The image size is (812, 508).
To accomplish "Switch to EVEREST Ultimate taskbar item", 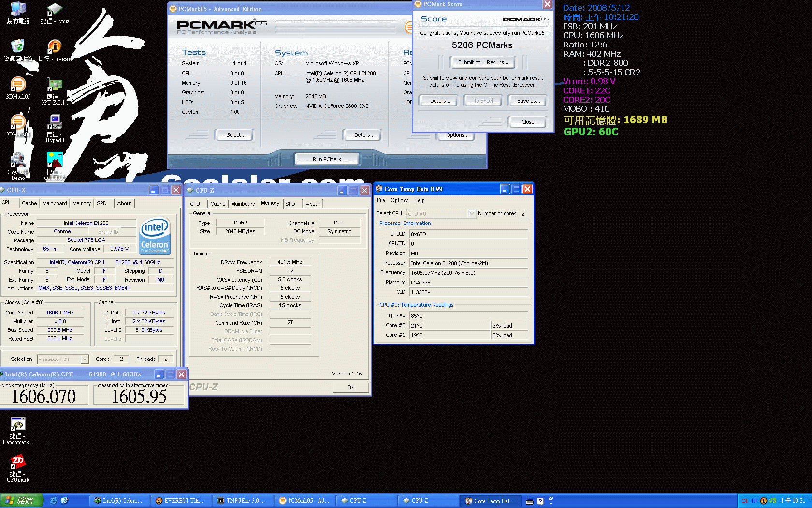I will (181, 501).
